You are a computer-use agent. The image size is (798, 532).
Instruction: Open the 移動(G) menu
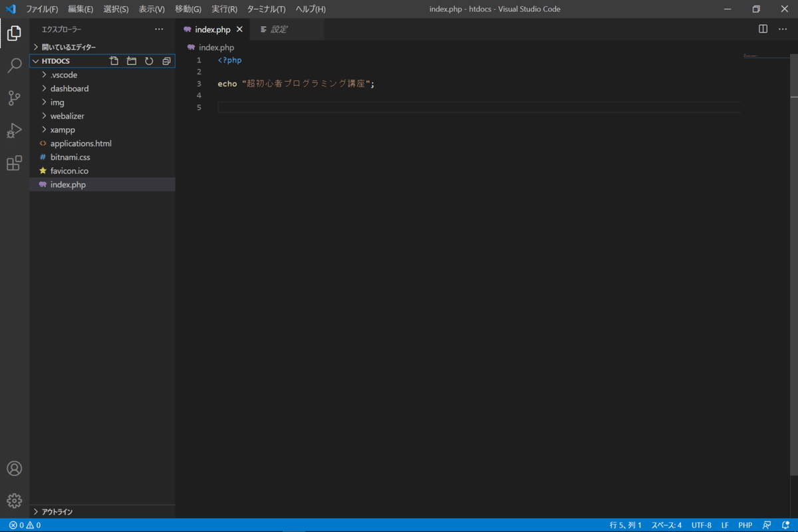(188, 9)
